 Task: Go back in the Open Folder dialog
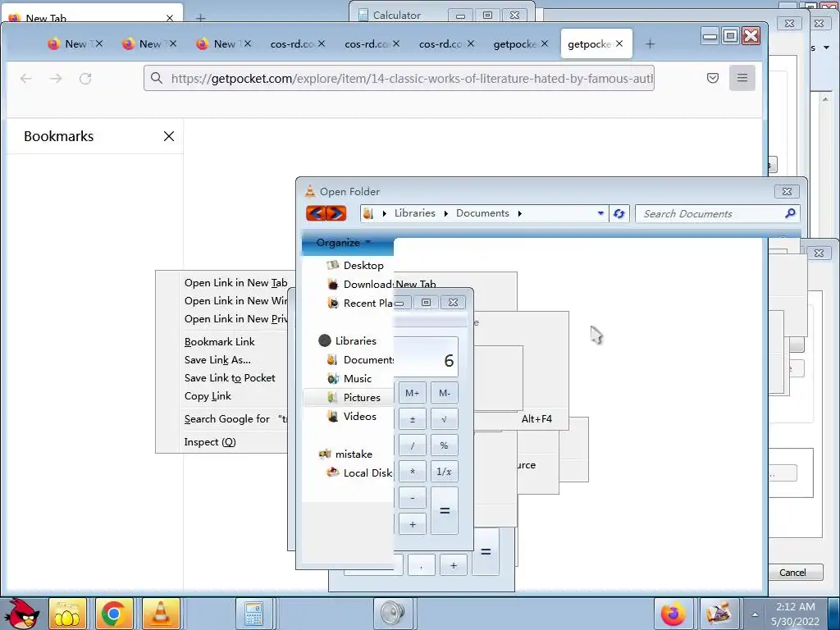coord(316,213)
